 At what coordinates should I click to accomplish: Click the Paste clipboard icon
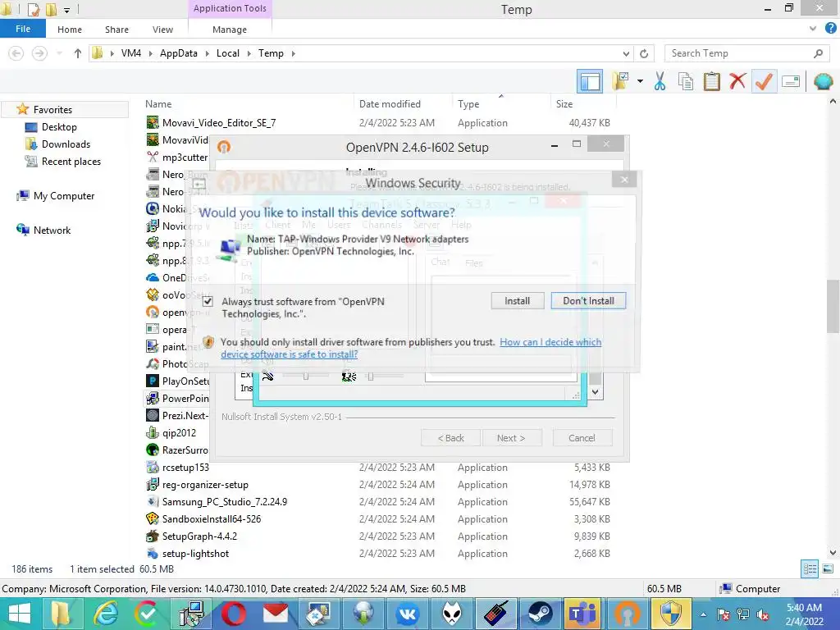click(711, 82)
